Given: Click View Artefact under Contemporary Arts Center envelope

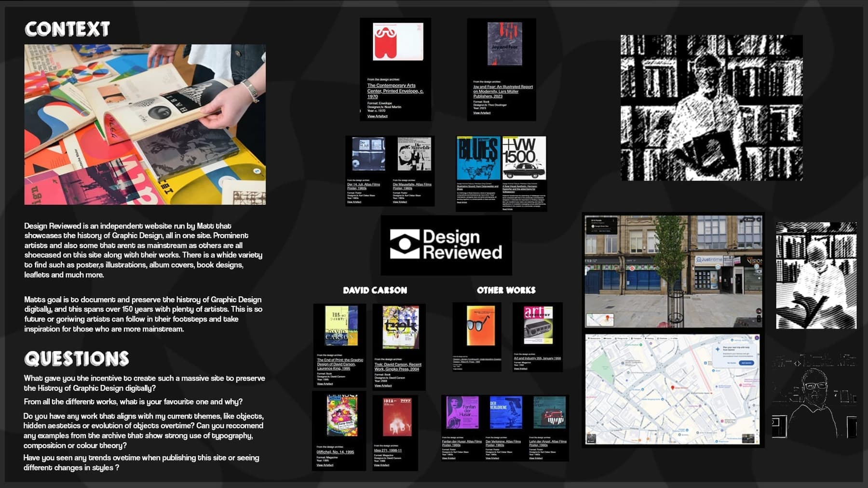Looking at the screenshot, I should (377, 116).
